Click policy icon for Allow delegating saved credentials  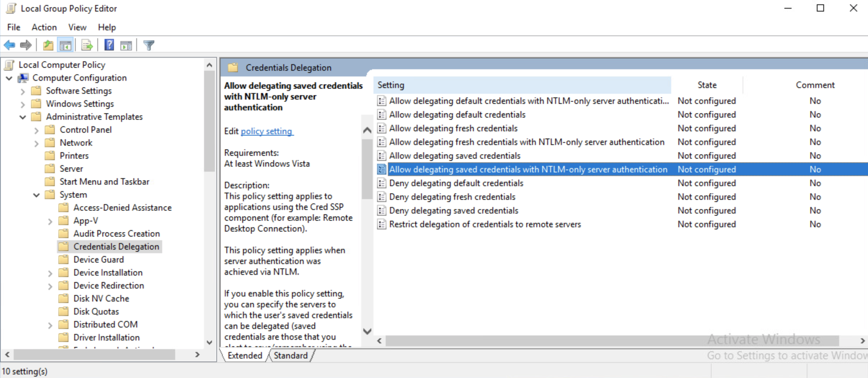pos(381,156)
